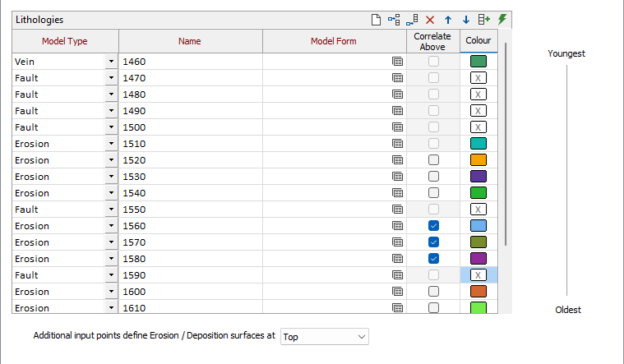Open Model Form editor for row 1600

click(397, 292)
